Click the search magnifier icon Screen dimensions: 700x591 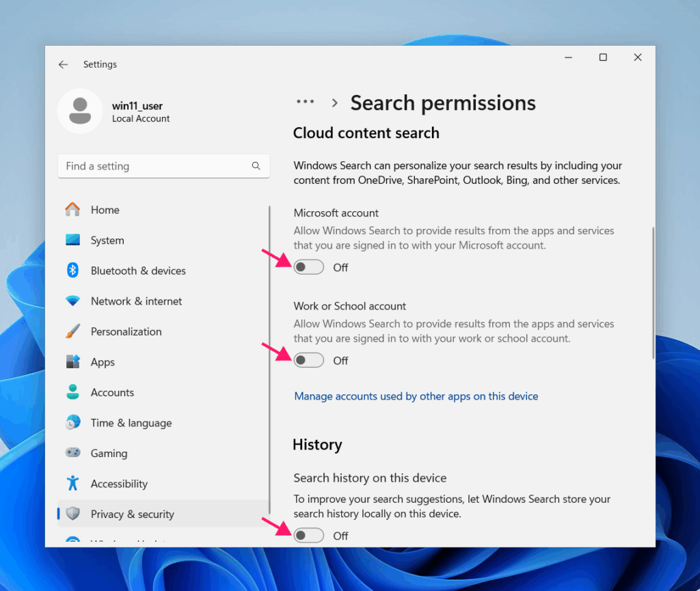256,166
